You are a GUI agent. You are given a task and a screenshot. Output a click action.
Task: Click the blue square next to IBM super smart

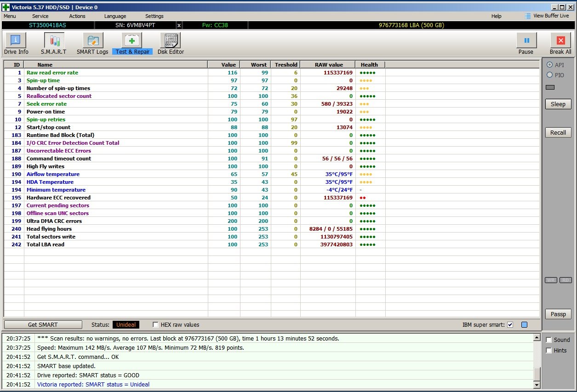pyautogui.click(x=524, y=325)
